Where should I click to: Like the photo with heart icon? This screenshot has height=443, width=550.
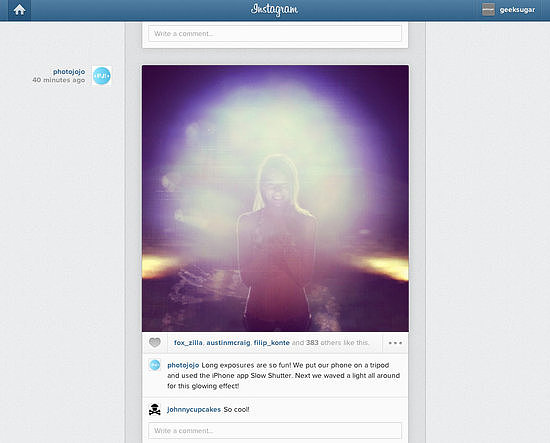click(155, 343)
